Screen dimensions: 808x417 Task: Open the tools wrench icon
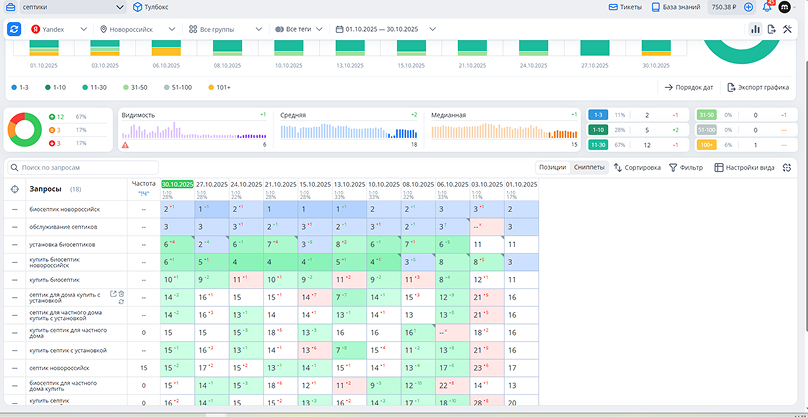[787, 29]
